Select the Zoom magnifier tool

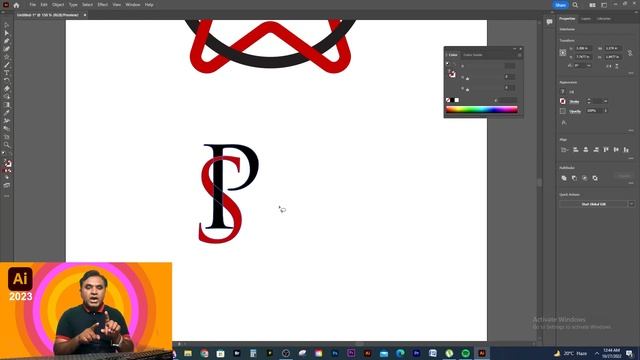point(7,144)
